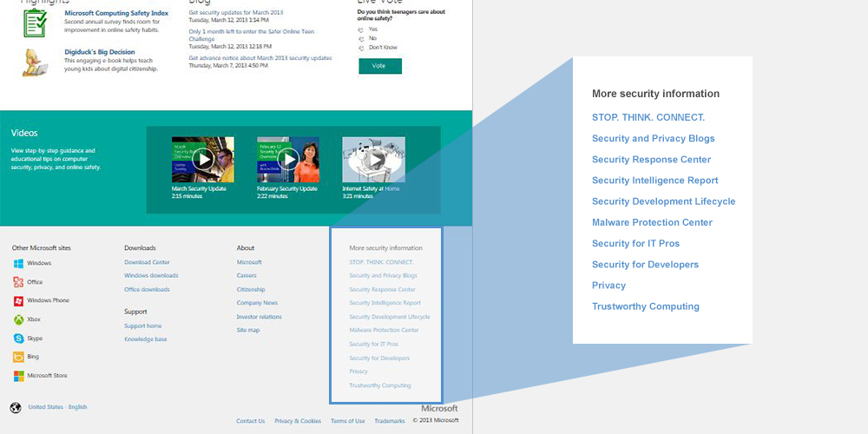Open the advance notice March 2013 security updates post
This screenshot has height=434, width=868.
(260, 58)
